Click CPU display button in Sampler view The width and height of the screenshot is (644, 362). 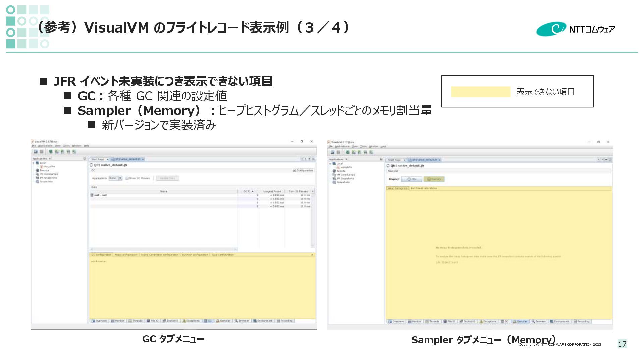click(412, 179)
